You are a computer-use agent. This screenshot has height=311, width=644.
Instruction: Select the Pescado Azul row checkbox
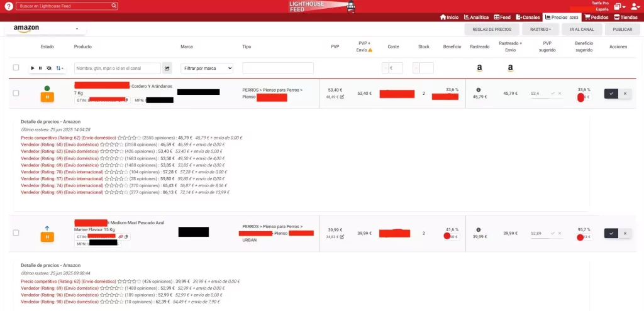(x=16, y=232)
